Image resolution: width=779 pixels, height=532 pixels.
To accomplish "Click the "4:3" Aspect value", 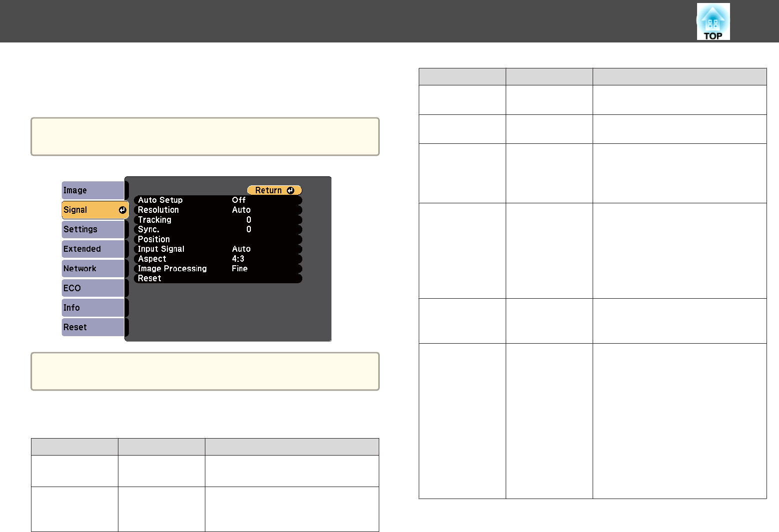I will (x=238, y=259).
